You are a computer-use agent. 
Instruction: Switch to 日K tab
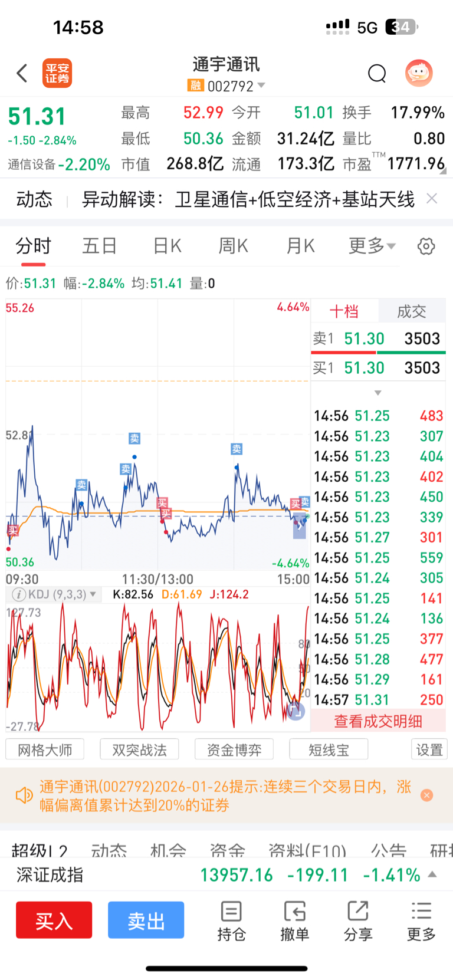[x=168, y=245]
